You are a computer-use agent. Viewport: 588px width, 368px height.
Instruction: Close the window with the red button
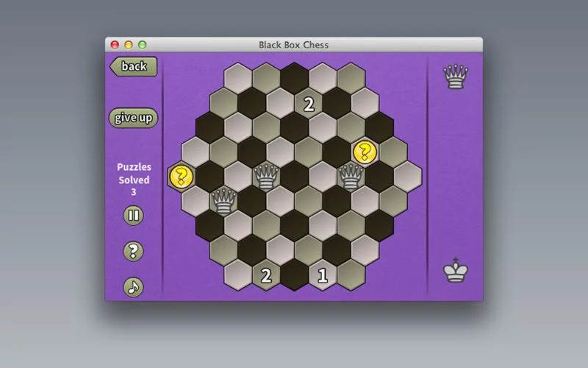pyautogui.click(x=115, y=45)
